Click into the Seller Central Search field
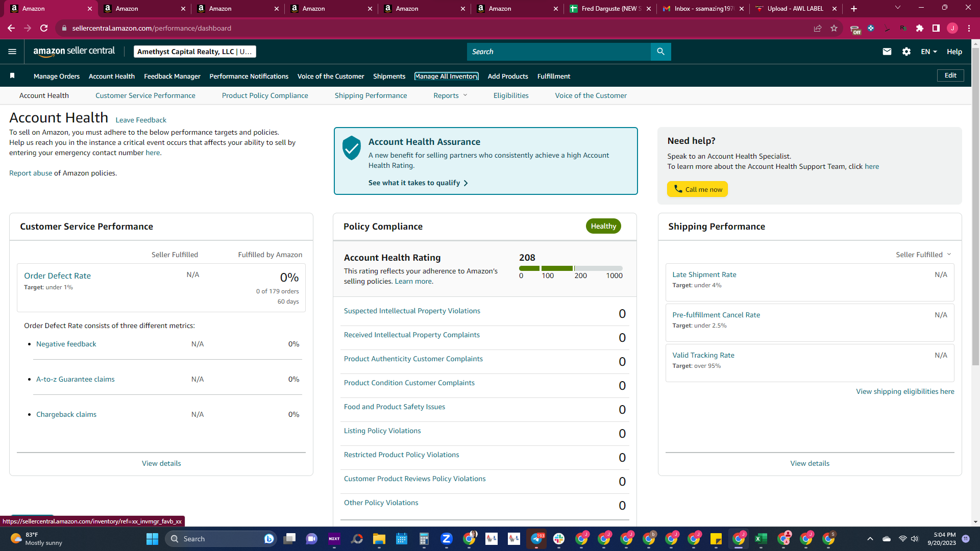The height and width of the screenshot is (551, 980). coord(559,52)
